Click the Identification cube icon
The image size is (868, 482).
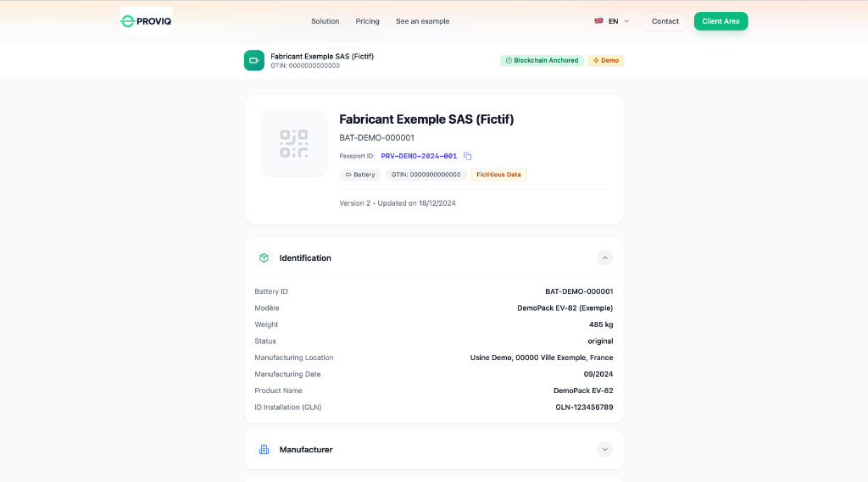pyautogui.click(x=264, y=258)
